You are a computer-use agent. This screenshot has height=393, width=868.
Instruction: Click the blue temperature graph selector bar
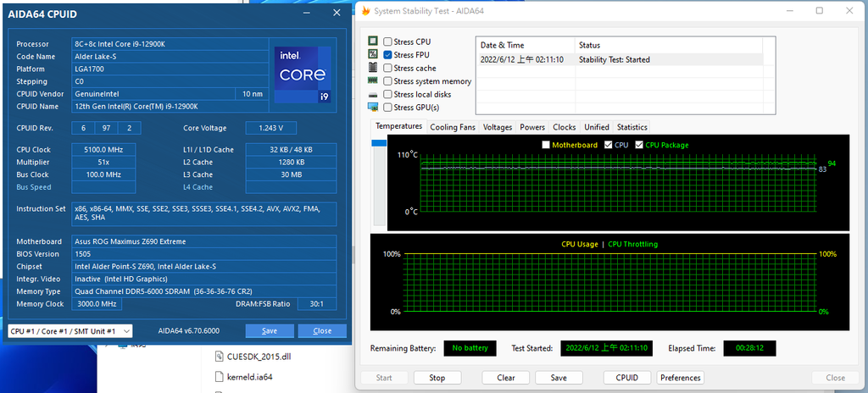point(379,143)
